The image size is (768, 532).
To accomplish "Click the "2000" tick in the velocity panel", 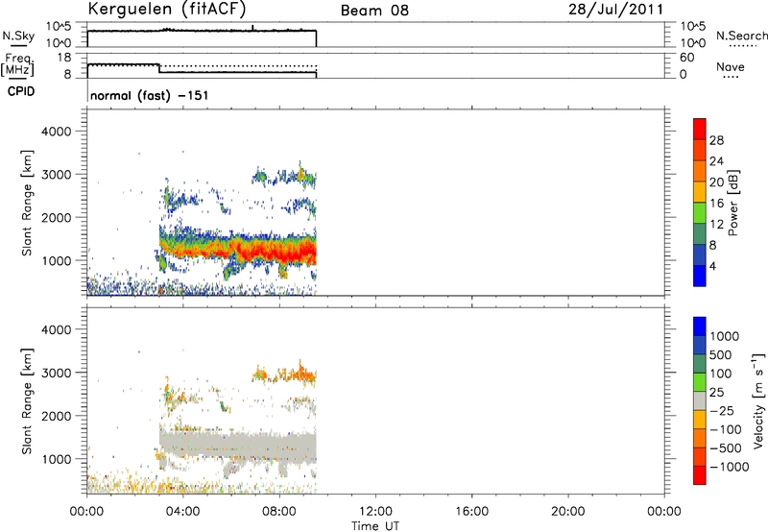I will click(x=56, y=416).
